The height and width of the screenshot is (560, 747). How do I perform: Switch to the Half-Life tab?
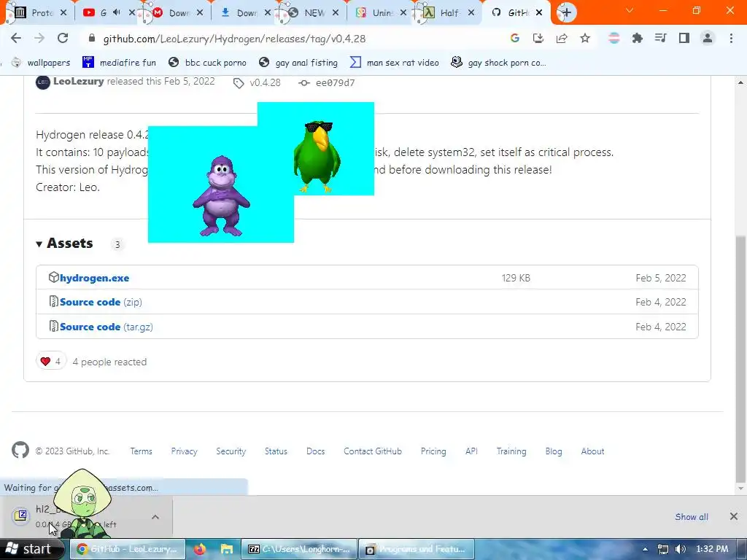[449, 13]
